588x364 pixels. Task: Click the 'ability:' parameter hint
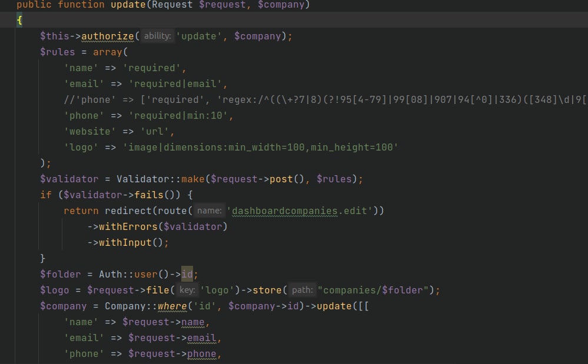[158, 36]
